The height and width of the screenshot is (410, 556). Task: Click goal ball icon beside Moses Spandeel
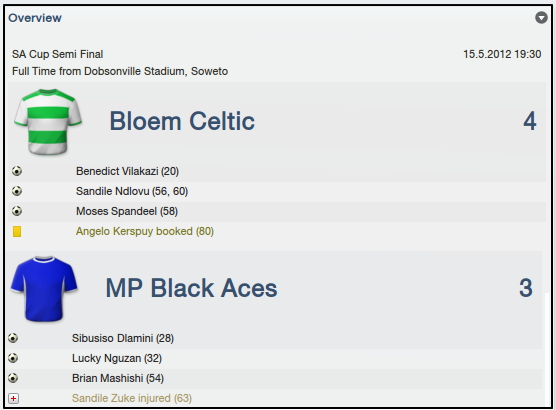(17, 211)
